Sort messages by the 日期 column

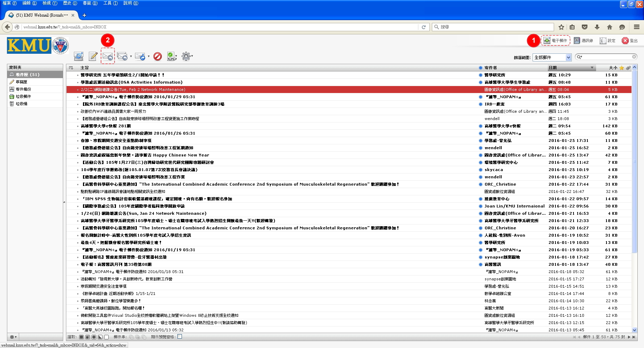[571, 68]
